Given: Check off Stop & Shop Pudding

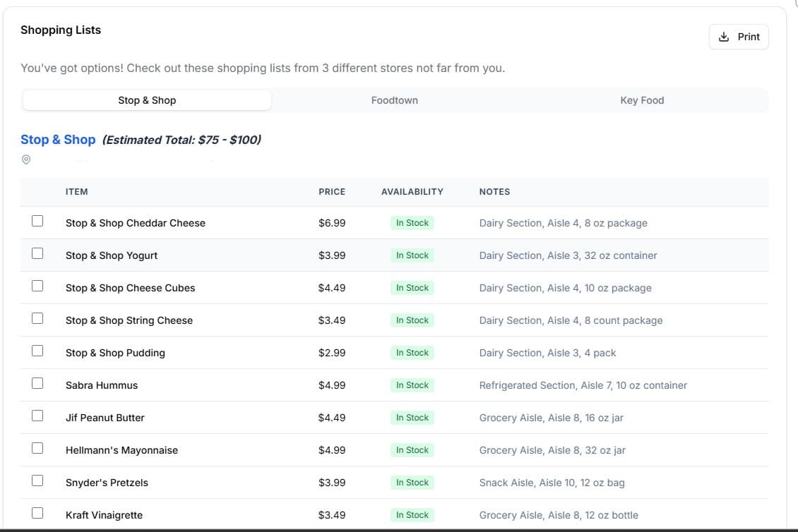Looking at the screenshot, I should tap(37, 351).
